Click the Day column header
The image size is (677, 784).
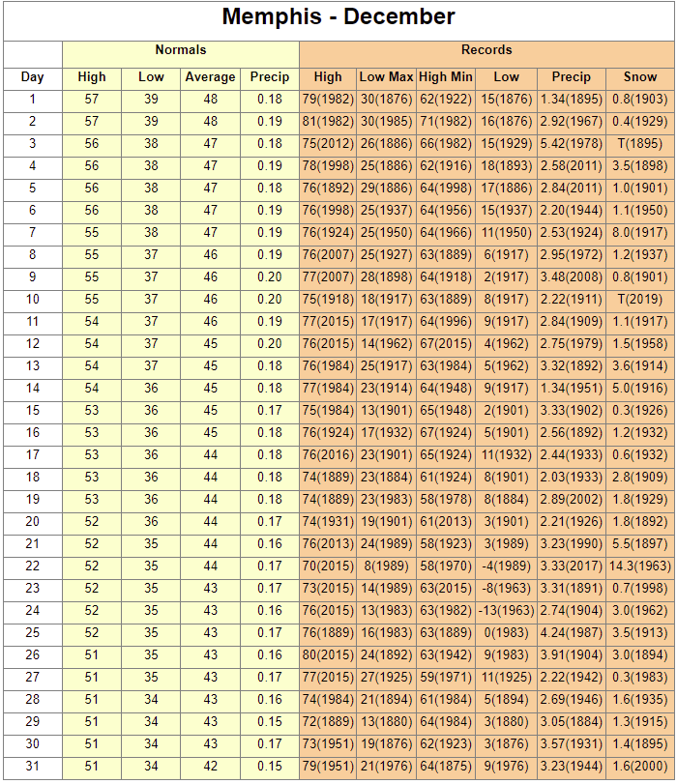tap(32, 77)
